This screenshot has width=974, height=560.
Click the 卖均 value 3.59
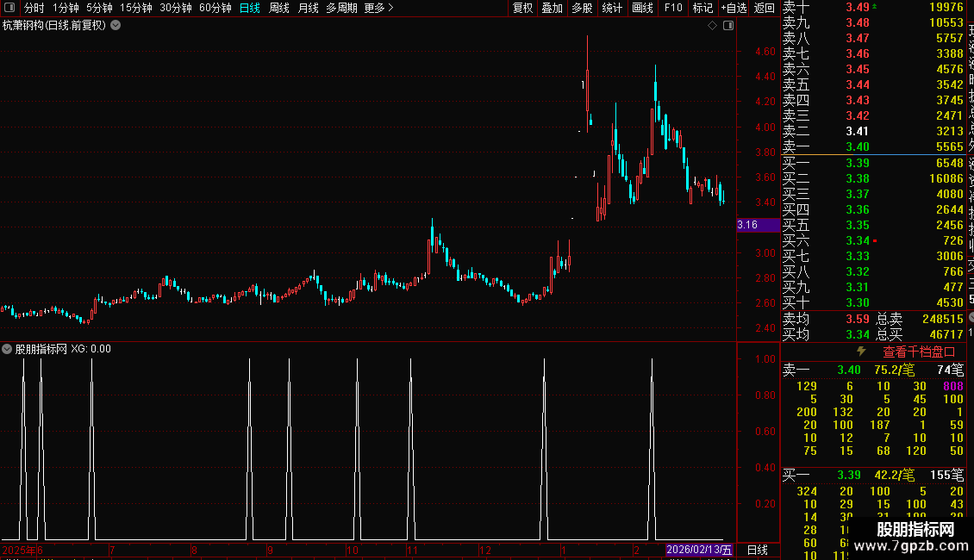[858, 319]
